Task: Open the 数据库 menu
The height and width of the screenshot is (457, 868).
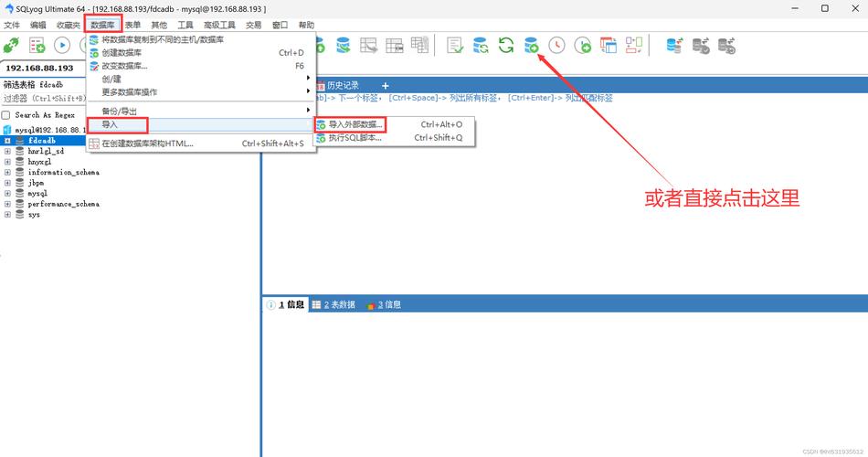Action: point(103,25)
